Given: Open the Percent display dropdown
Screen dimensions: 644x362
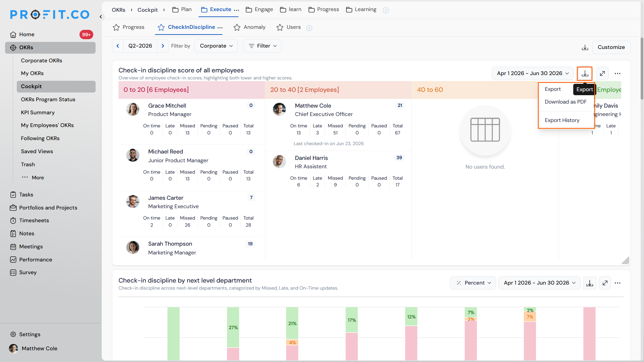Looking at the screenshot, I should tap(473, 283).
